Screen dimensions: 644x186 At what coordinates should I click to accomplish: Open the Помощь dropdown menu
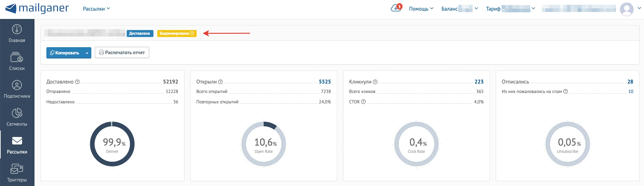[421, 9]
